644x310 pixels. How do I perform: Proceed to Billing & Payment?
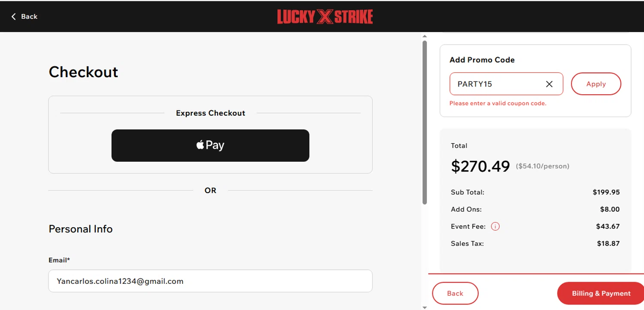pyautogui.click(x=601, y=294)
